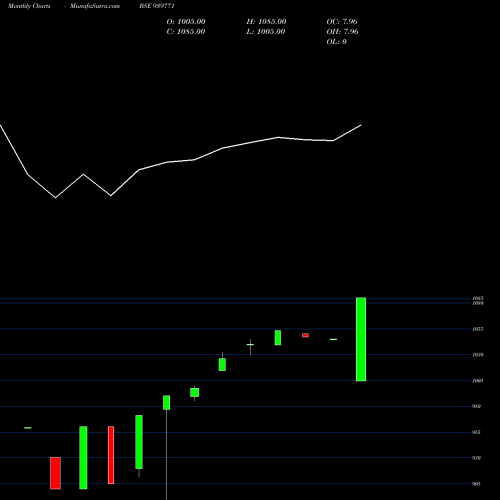Viewport: 500px width, 500px height.
Task: Click the 'OC: 7.96' readout
Action: (342, 22)
